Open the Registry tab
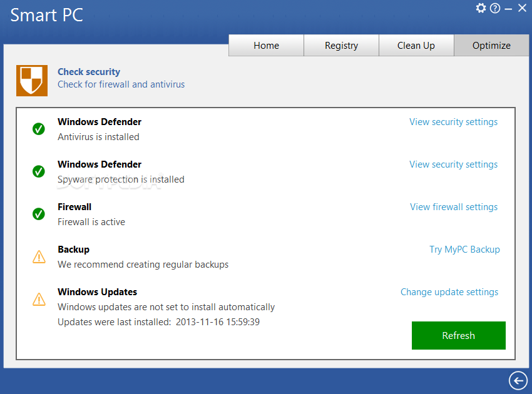This screenshot has width=532, height=394. point(341,46)
